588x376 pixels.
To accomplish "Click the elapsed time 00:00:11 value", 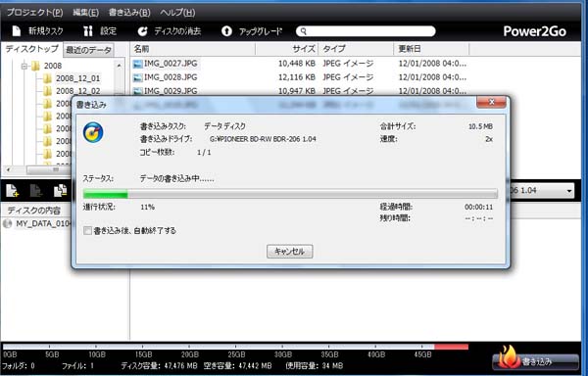I will (479, 207).
